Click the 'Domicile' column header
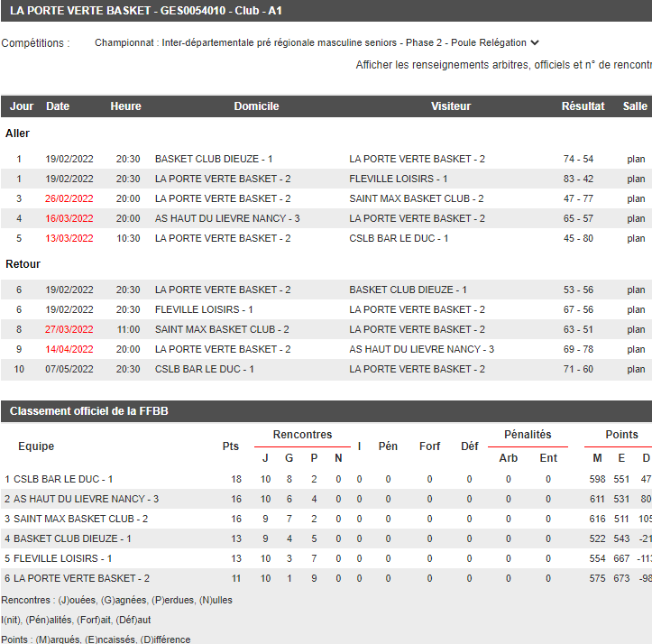Viewport: 652px width, 644px height. coord(256,106)
